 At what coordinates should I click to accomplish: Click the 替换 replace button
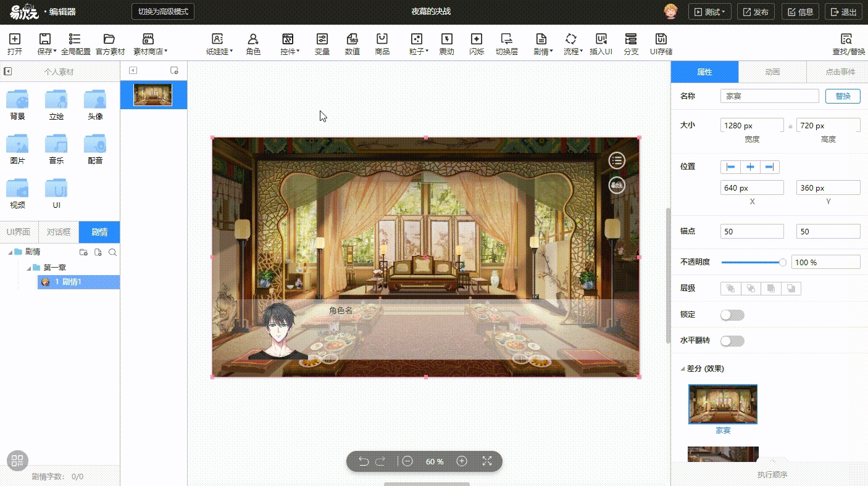[x=842, y=96]
